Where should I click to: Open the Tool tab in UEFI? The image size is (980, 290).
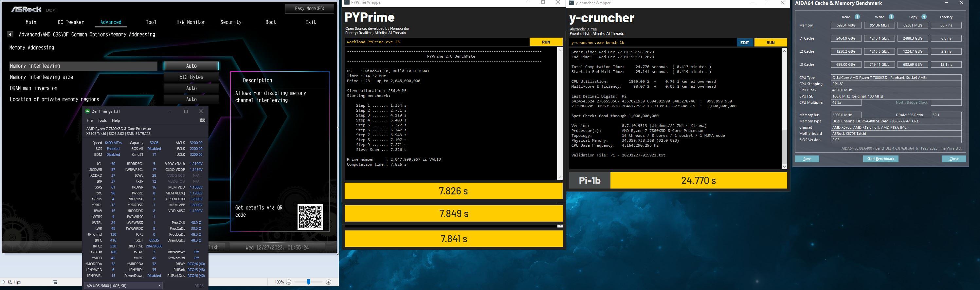click(151, 22)
